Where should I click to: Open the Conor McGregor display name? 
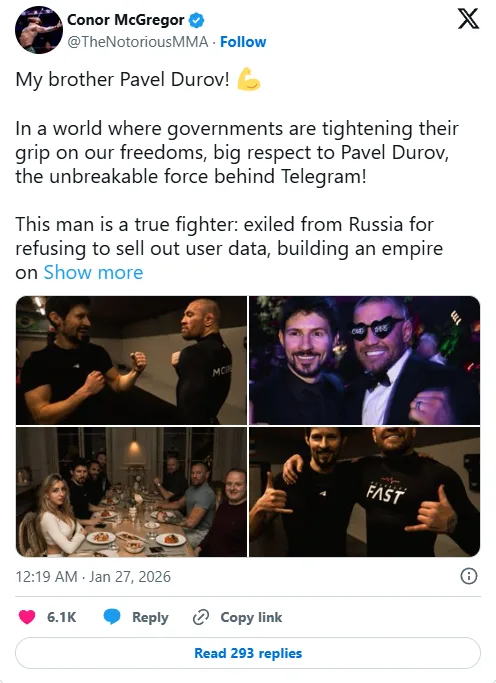[126, 20]
